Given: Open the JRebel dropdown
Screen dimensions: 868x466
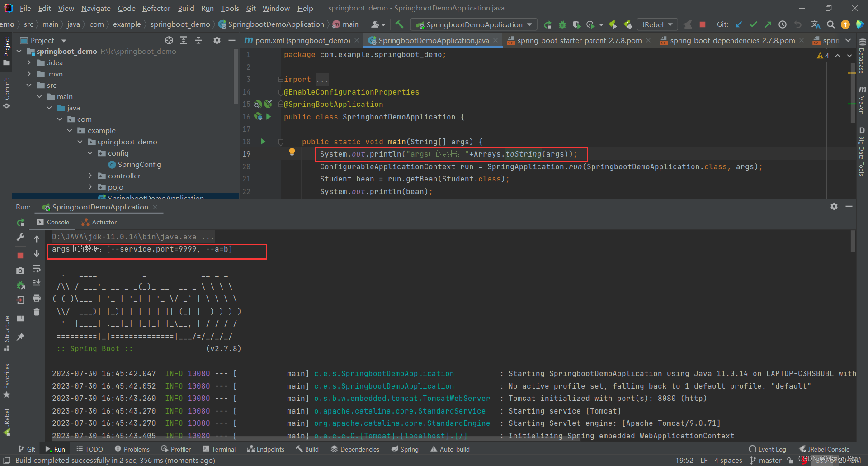Looking at the screenshot, I should (x=657, y=24).
